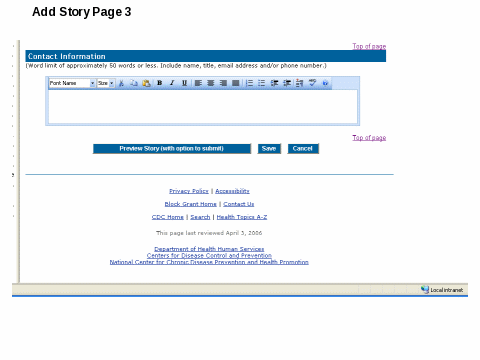Go to Block Grant Home
This screenshot has width=480, height=360.
coord(191,204)
